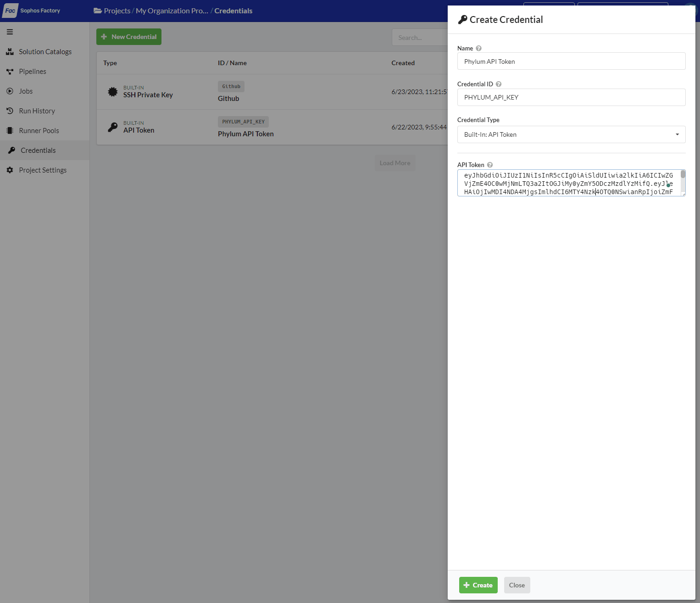
Task: Click the Project Settings gear icon
Action: click(10, 170)
